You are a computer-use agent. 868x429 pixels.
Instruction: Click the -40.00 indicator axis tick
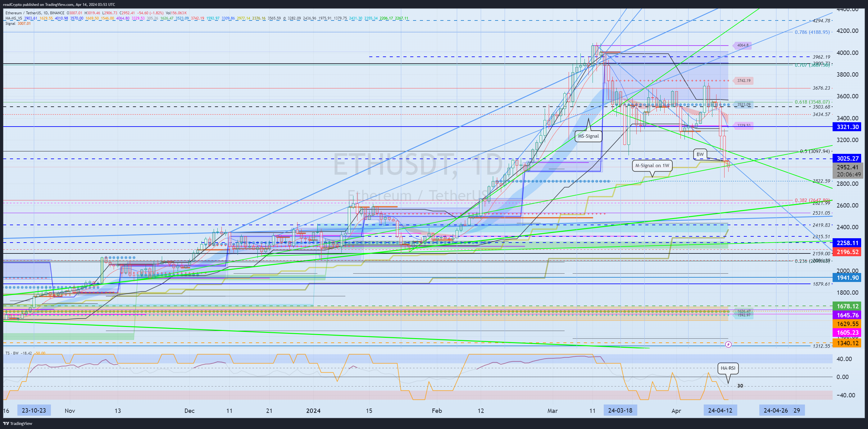pos(846,395)
